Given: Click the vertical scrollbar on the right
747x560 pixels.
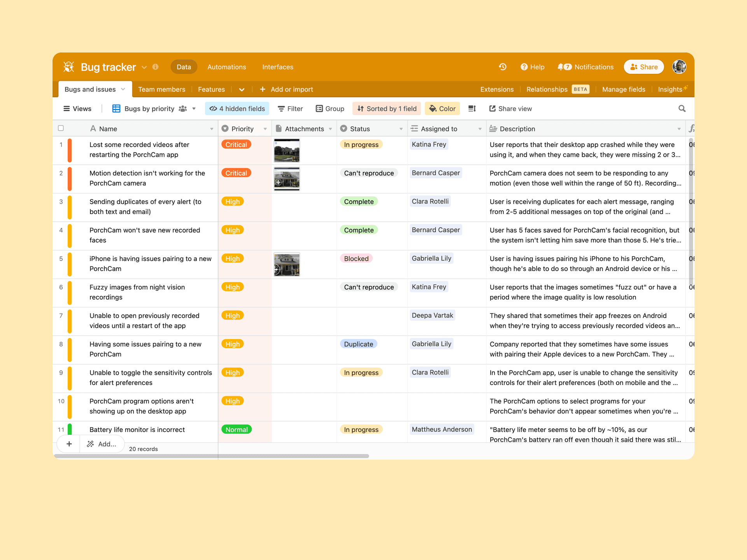Looking at the screenshot, I should [x=691, y=212].
